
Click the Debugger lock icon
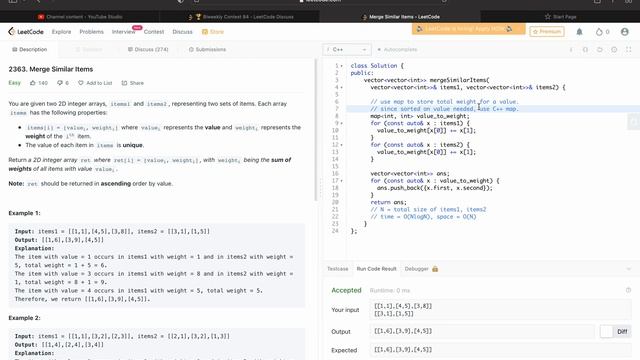pyautogui.click(x=435, y=269)
